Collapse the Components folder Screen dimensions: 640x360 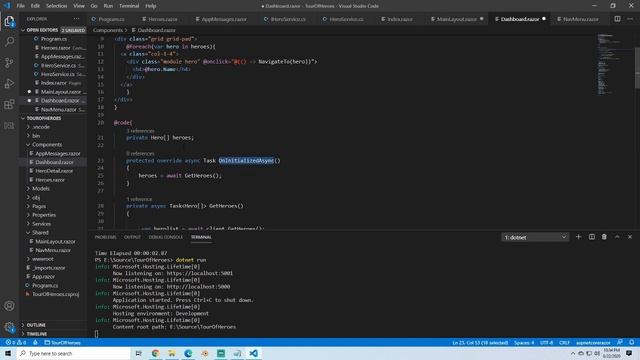click(x=47, y=144)
